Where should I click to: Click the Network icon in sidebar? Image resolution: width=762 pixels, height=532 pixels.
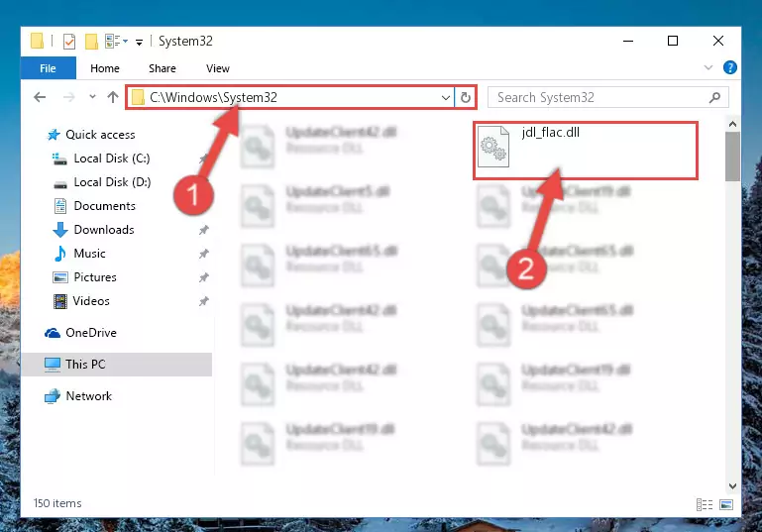tap(52, 396)
